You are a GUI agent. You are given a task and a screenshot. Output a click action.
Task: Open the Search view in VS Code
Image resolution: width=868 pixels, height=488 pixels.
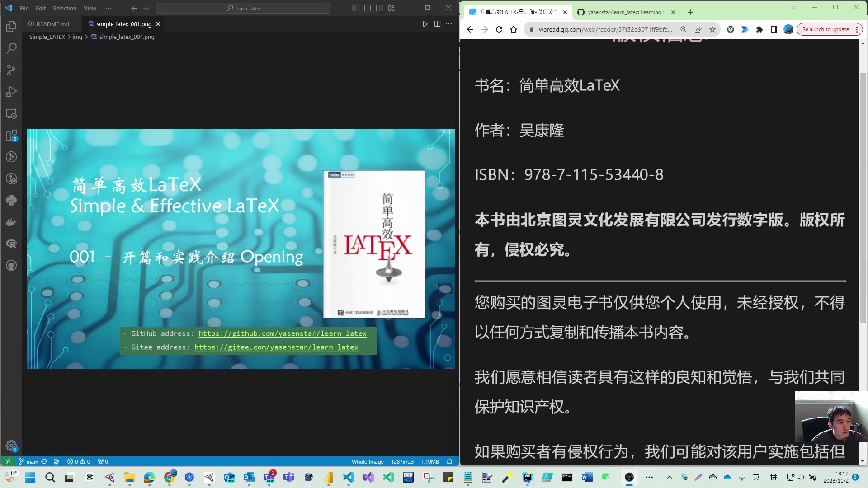pos(11,48)
